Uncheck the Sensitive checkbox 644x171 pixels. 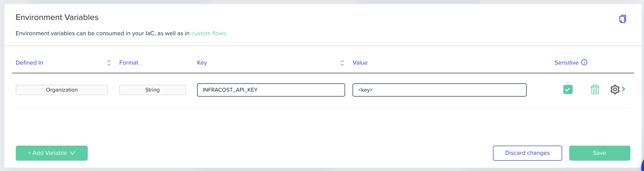click(x=568, y=90)
